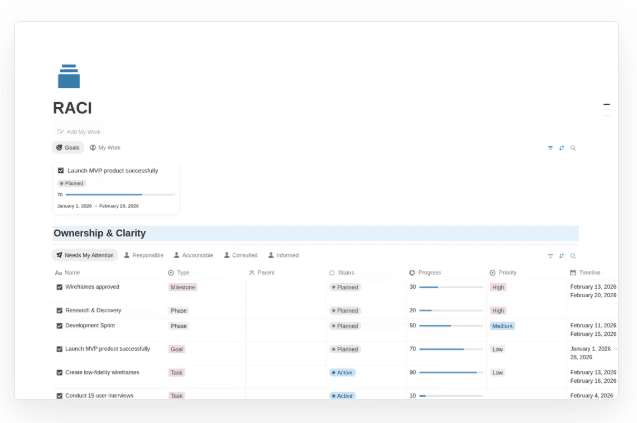637x423 pixels.
Task: Open the Priority column header menu
Action: click(x=503, y=273)
